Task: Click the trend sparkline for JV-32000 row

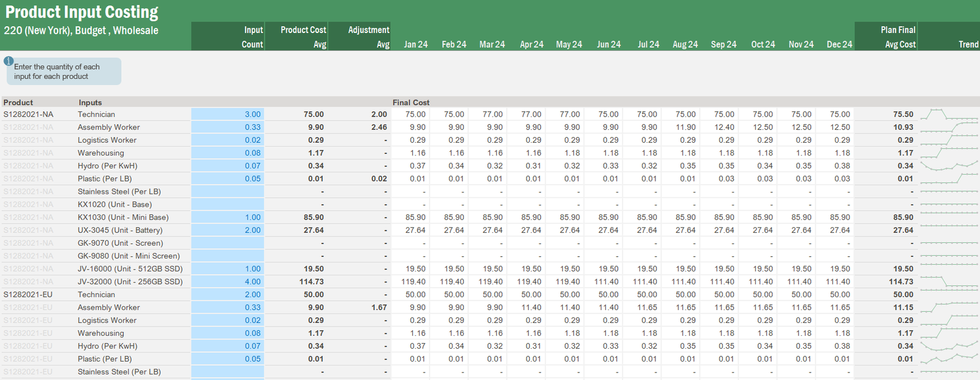Action: click(949, 282)
